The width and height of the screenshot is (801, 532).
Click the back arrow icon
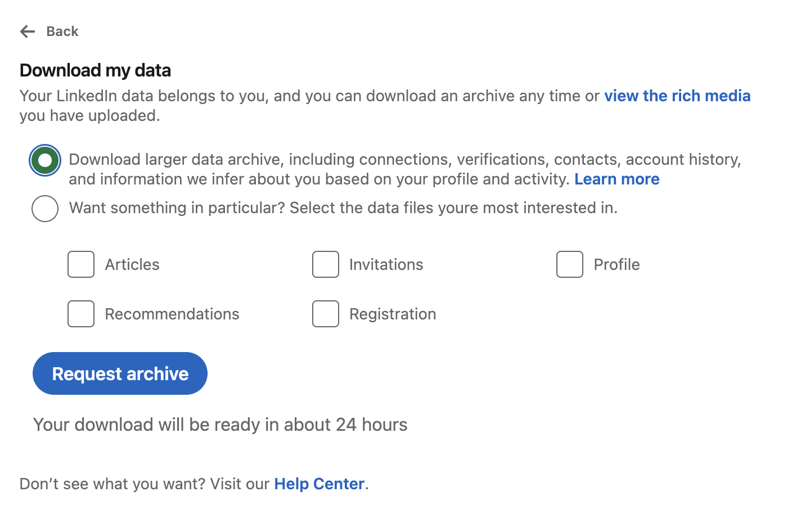(26, 31)
